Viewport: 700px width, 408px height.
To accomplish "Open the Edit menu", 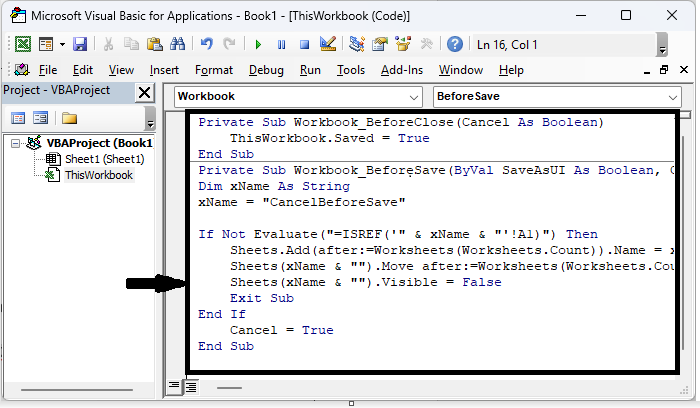I will pyautogui.click(x=83, y=70).
